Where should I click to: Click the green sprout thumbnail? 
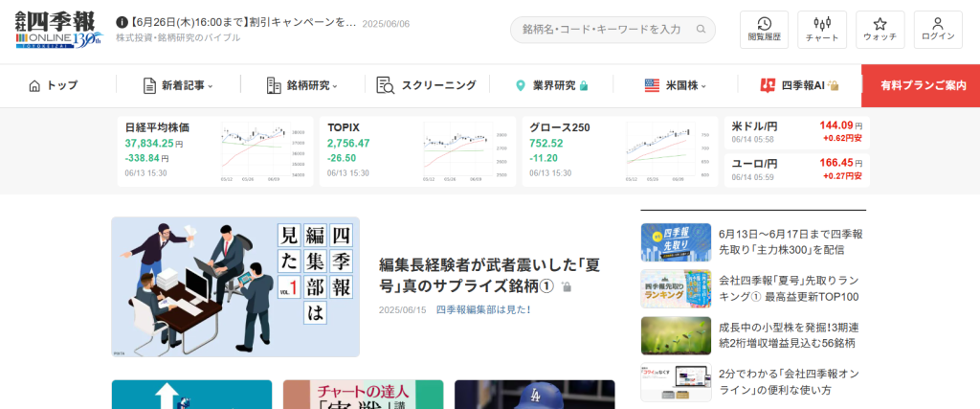676,335
